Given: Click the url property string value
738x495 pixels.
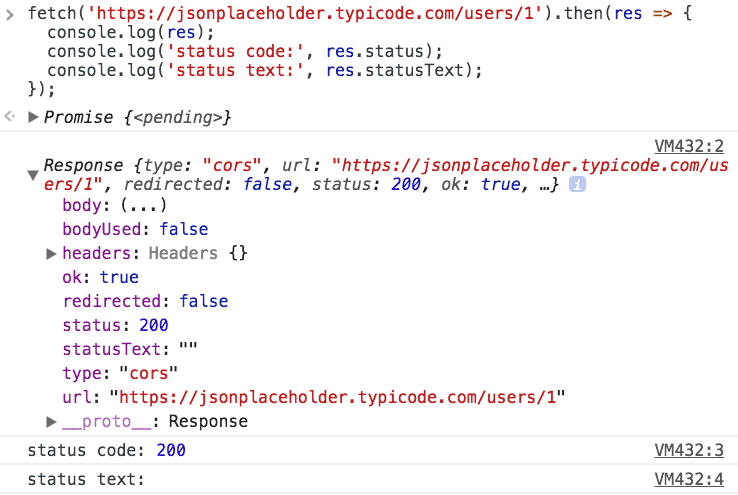Looking at the screenshot, I should tap(338, 398).
